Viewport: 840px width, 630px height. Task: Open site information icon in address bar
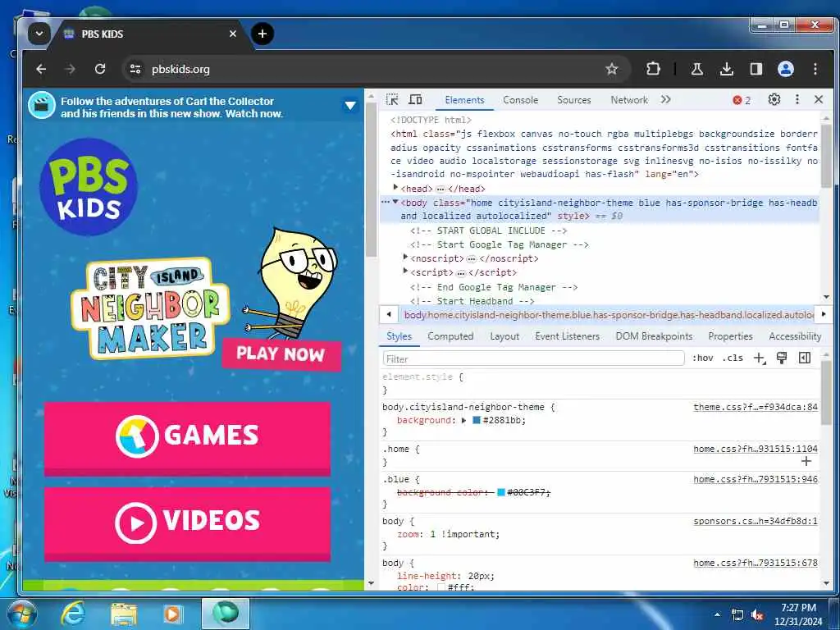(x=135, y=69)
